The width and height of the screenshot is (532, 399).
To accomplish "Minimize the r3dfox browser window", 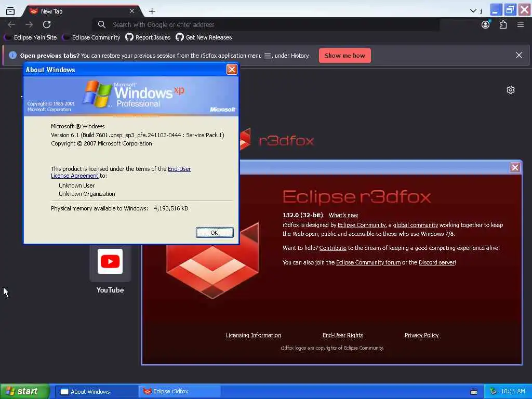I will [x=496, y=9].
